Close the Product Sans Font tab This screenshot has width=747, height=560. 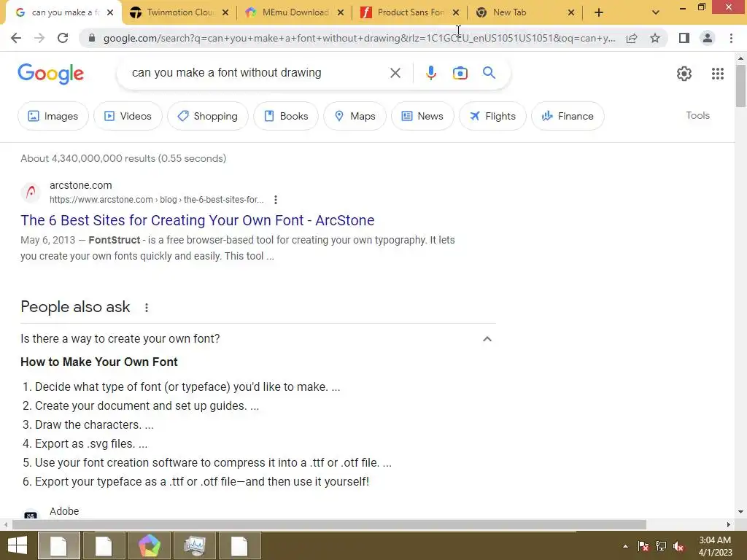click(x=456, y=12)
